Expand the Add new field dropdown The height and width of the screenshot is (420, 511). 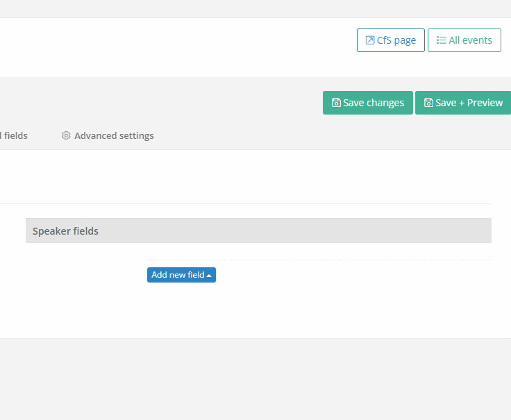[181, 275]
